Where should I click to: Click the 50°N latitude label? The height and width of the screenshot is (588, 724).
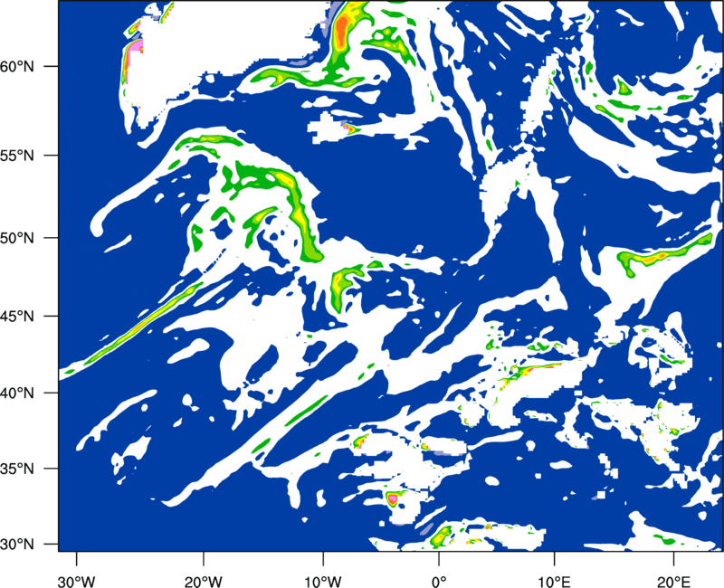point(17,239)
